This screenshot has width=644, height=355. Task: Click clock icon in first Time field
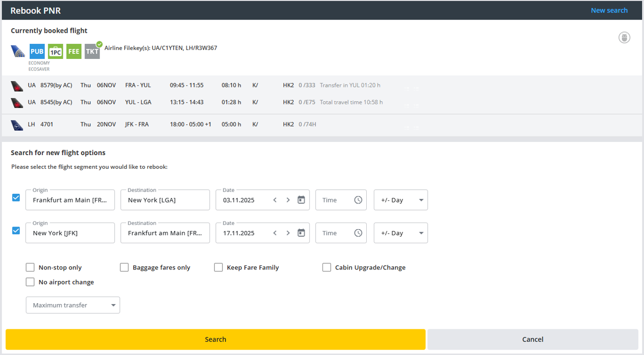(x=358, y=200)
